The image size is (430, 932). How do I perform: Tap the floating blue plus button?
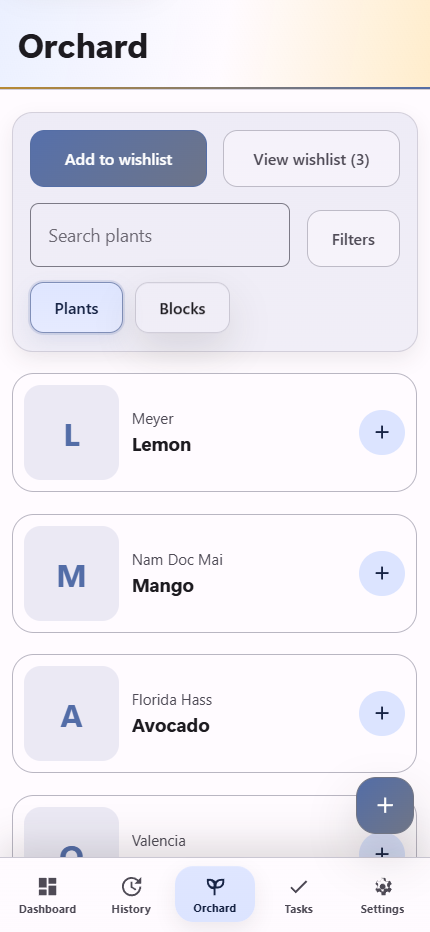[385, 805]
